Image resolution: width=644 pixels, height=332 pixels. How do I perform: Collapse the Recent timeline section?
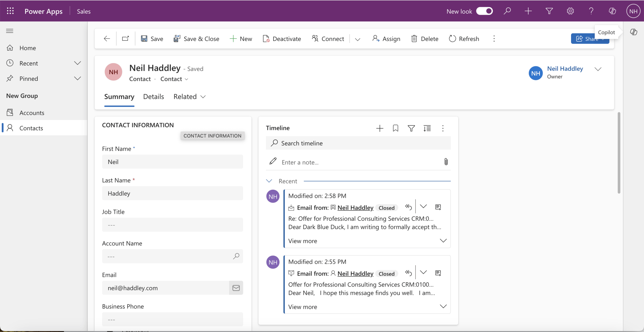pyautogui.click(x=269, y=181)
